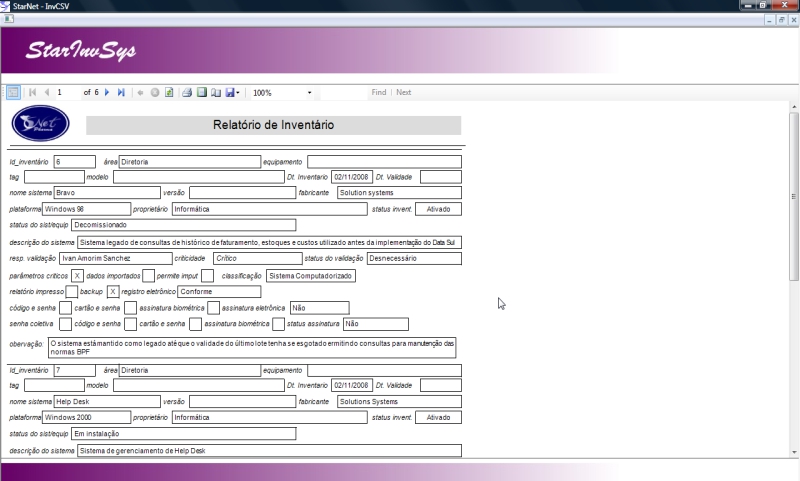The image size is (800, 481).
Task: Go to the previous report page
Action: [46, 93]
